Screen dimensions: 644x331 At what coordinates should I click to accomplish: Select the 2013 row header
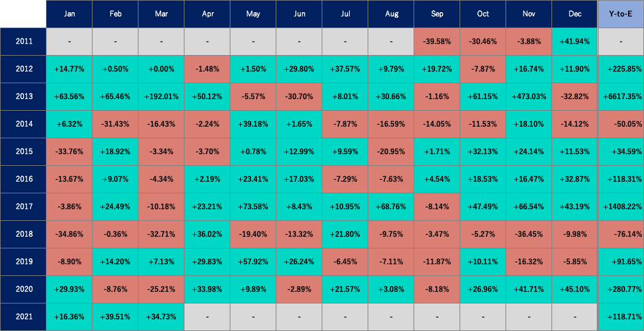point(23,97)
